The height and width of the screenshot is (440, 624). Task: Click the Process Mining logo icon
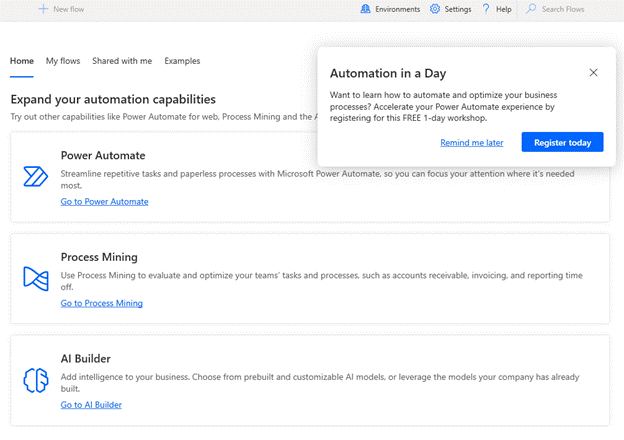click(x=36, y=278)
